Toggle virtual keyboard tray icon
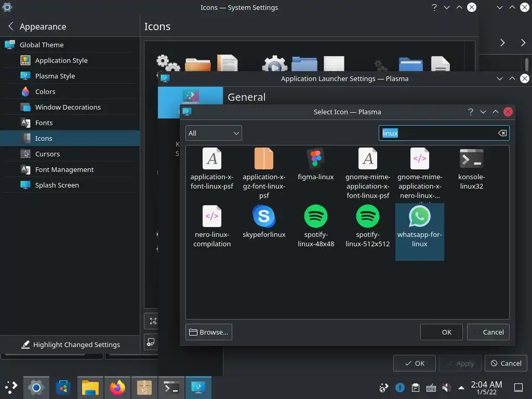Screen dimensions: 532x399 [x=431, y=388]
